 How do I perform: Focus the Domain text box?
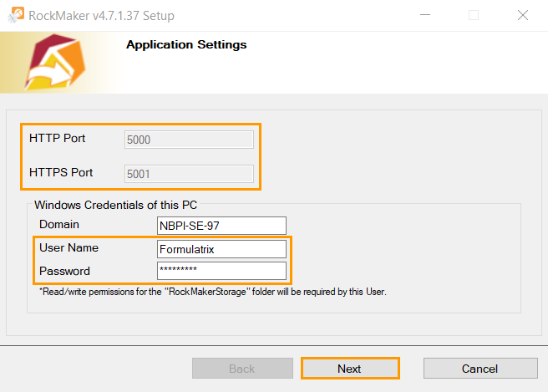(221, 226)
